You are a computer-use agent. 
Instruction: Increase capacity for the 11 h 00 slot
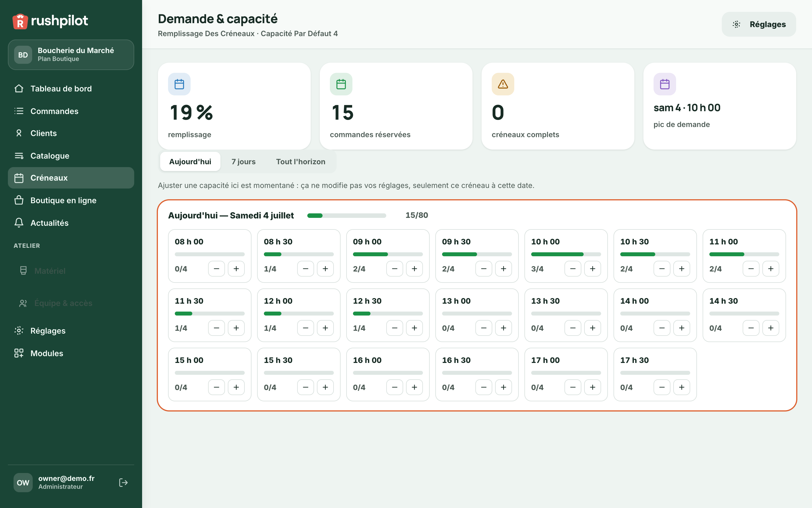tap(771, 269)
